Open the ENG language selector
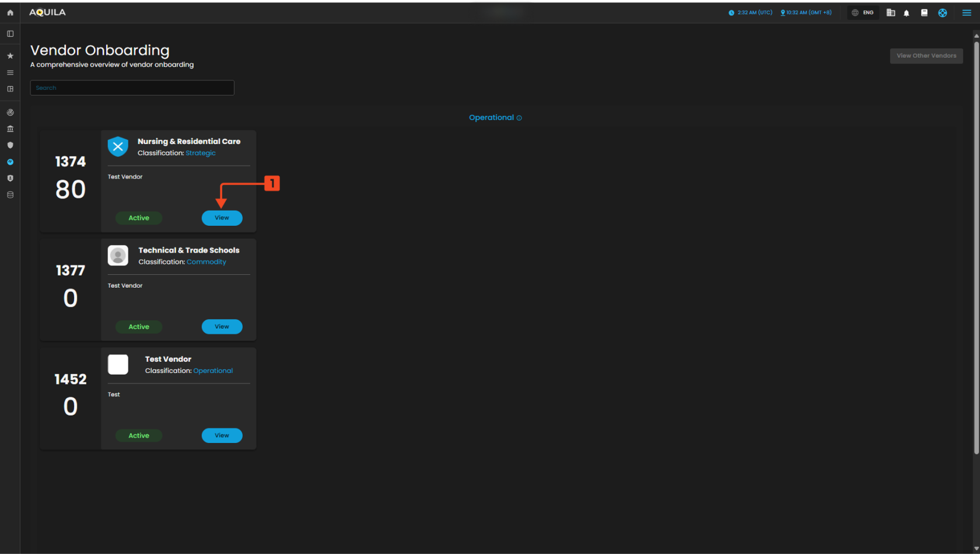Viewport: 980px width, 554px height. pos(863,13)
